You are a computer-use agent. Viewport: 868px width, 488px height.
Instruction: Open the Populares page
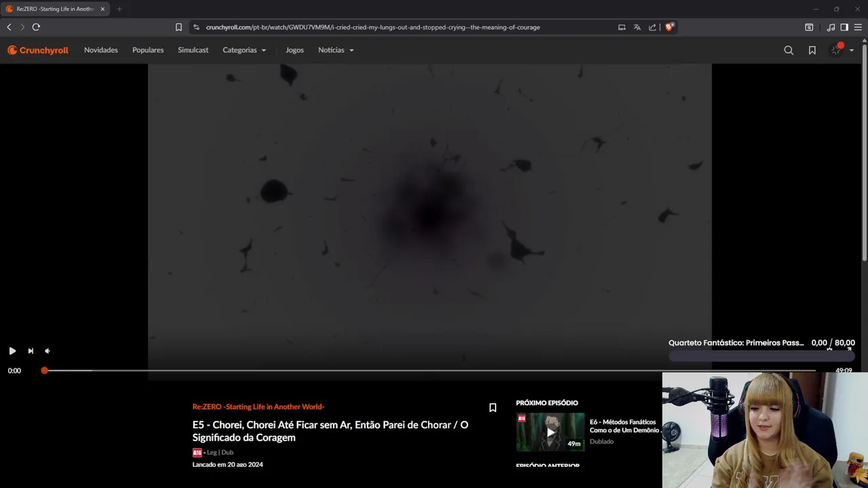tap(148, 50)
